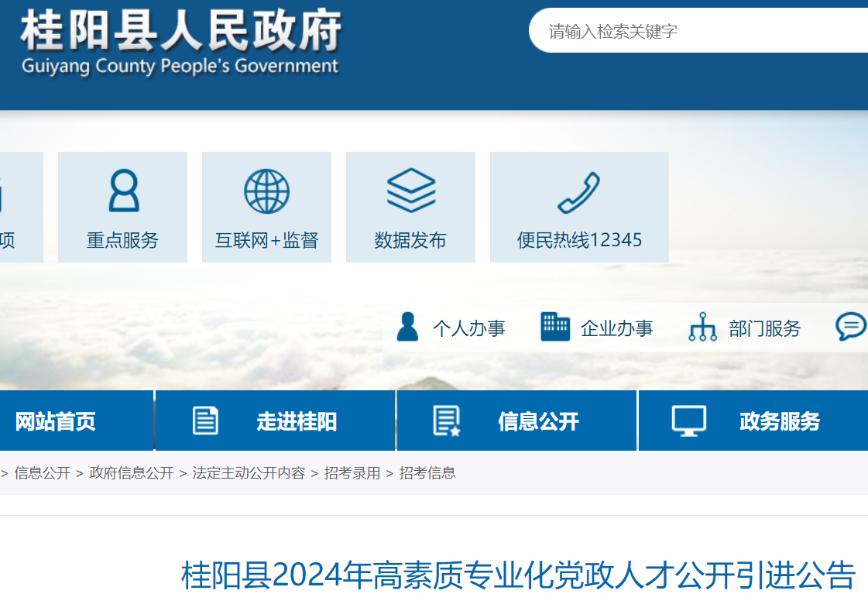Open the 个人办事 service link

pyautogui.click(x=469, y=328)
